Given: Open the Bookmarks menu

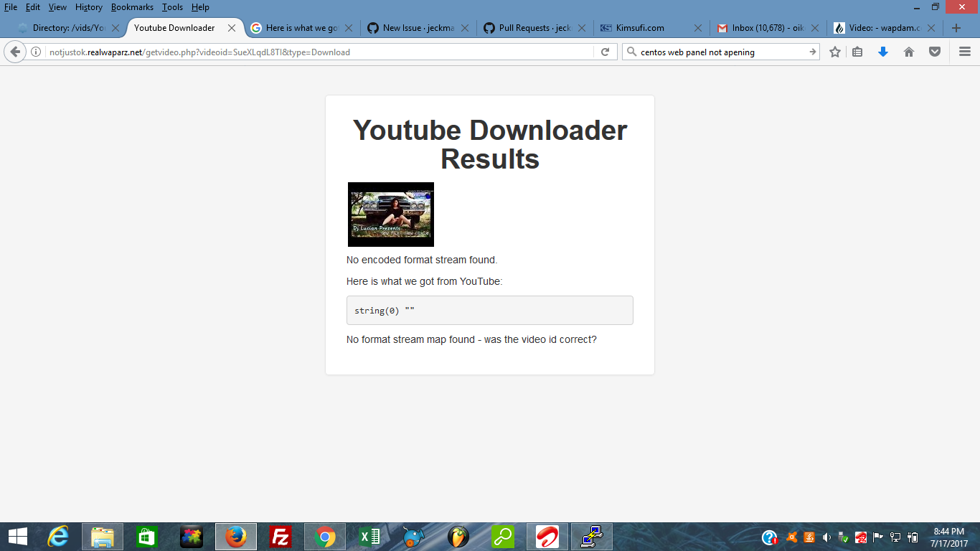Looking at the screenshot, I should pyautogui.click(x=132, y=6).
